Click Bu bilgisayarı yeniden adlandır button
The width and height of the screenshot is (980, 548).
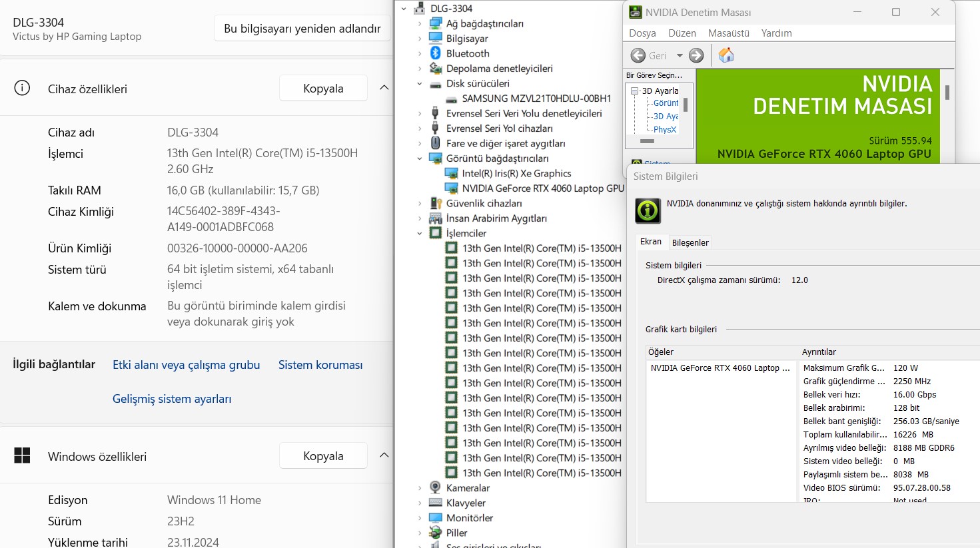[x=302, y=29]
